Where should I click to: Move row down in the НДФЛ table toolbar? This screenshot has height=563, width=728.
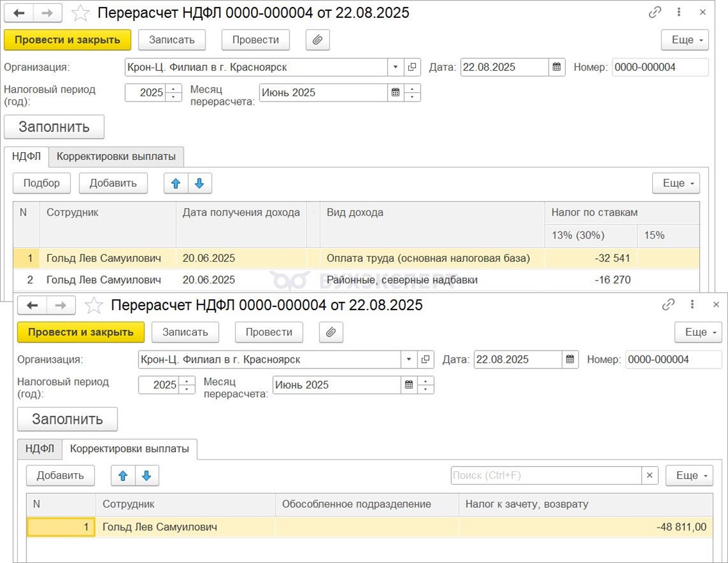pos(199,183)
